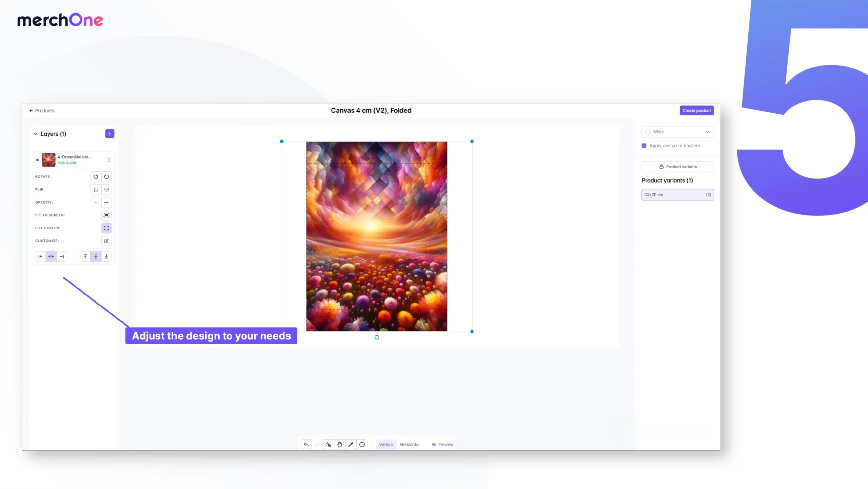Flip the layer horizontally
Screen dimensions: 868x489
tap(96, 190)
